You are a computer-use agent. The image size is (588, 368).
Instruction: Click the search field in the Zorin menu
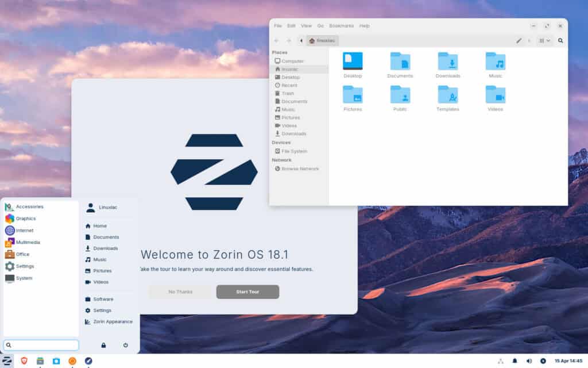[40, 345]
